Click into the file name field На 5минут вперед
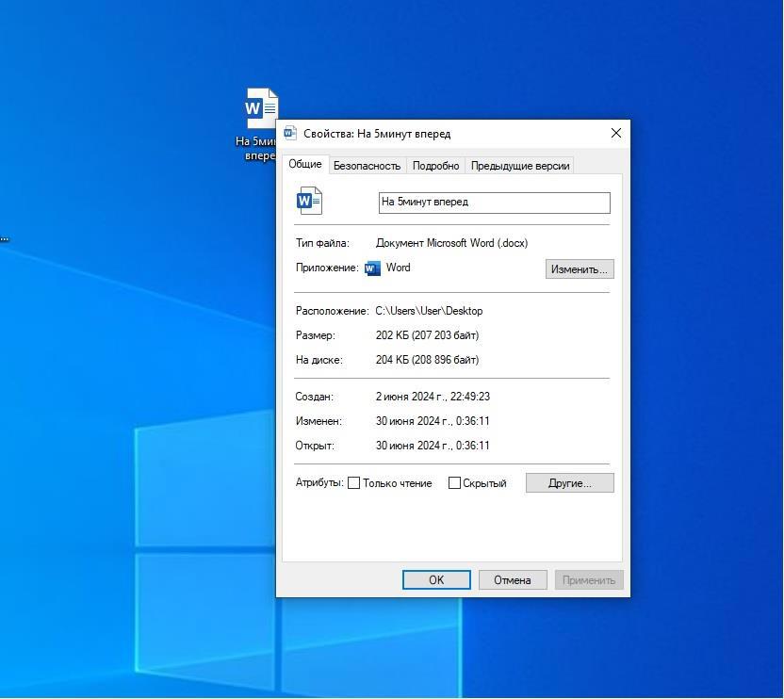The image size is (784, 699). 494,203
